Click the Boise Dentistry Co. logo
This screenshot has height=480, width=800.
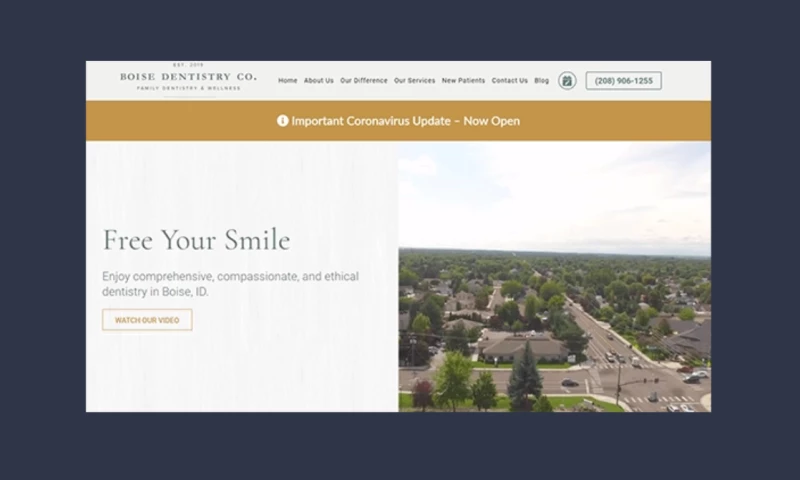[x=189, y=78]
